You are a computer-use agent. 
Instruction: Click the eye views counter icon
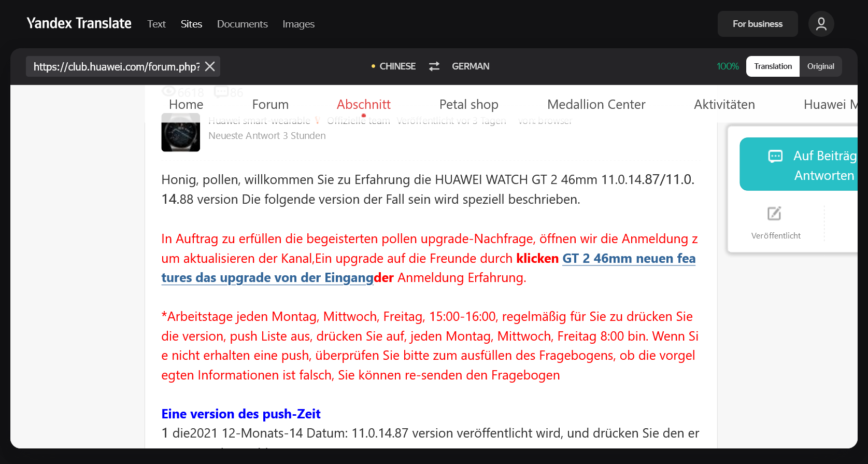click(169, 92)
